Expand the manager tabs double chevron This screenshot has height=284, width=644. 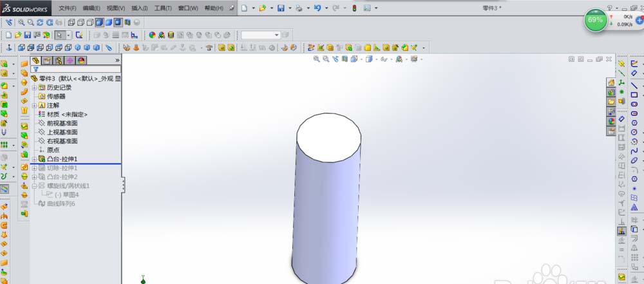(117, 61)
